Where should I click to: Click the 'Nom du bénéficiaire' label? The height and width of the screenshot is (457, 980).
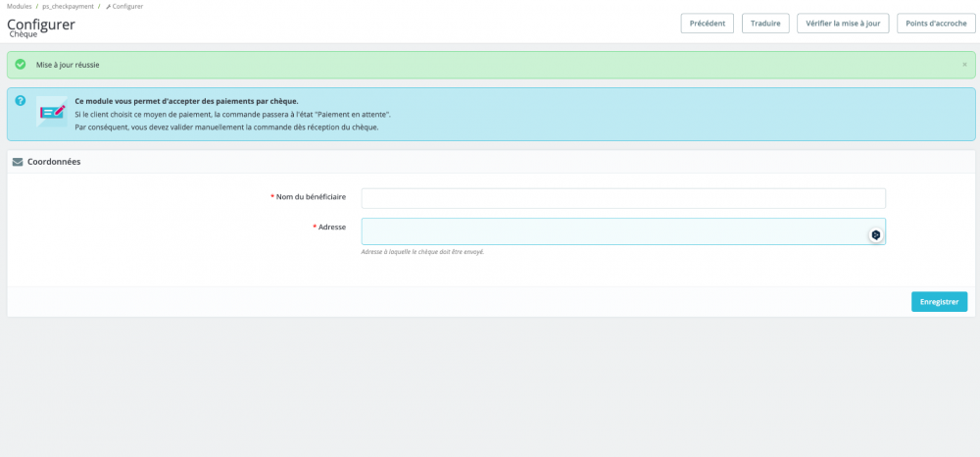coord(312,197)
